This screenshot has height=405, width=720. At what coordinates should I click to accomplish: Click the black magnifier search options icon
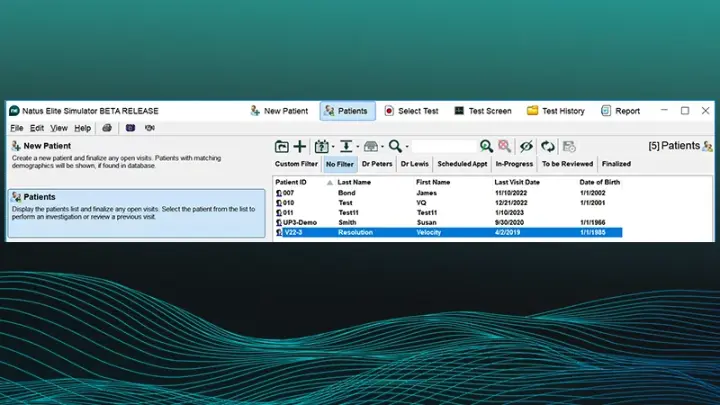tap(395, 146)
